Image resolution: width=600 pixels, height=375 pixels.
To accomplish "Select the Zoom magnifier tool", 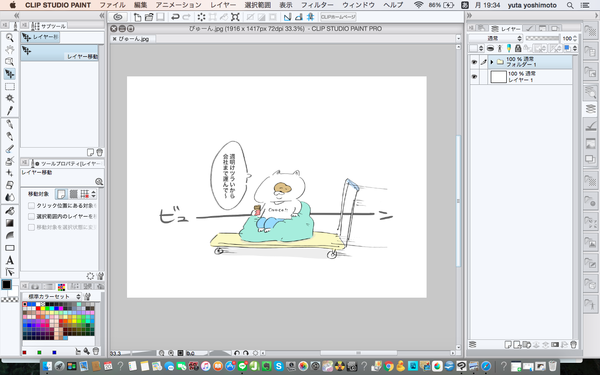I will [x=10, y=37].
